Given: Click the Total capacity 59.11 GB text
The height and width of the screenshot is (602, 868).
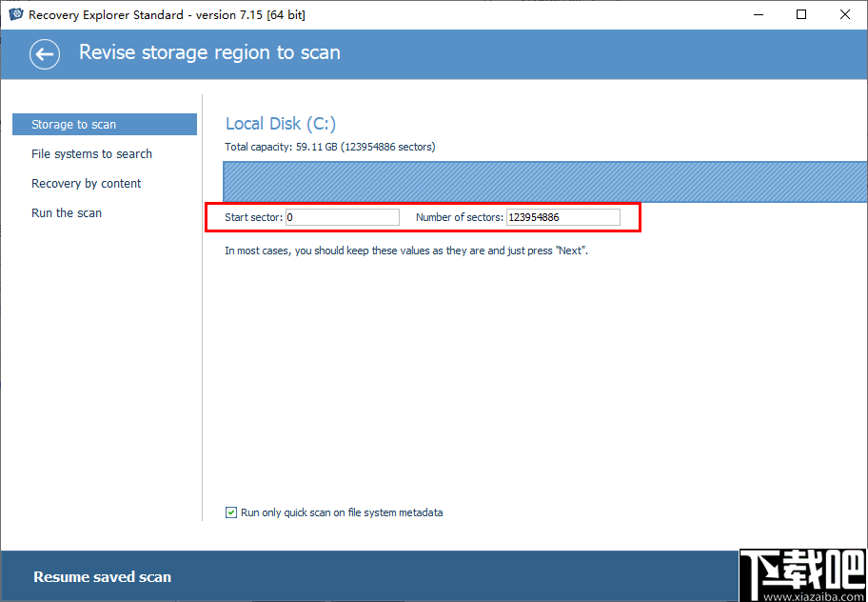Looking at the screenshot, I should coord(330,147).
